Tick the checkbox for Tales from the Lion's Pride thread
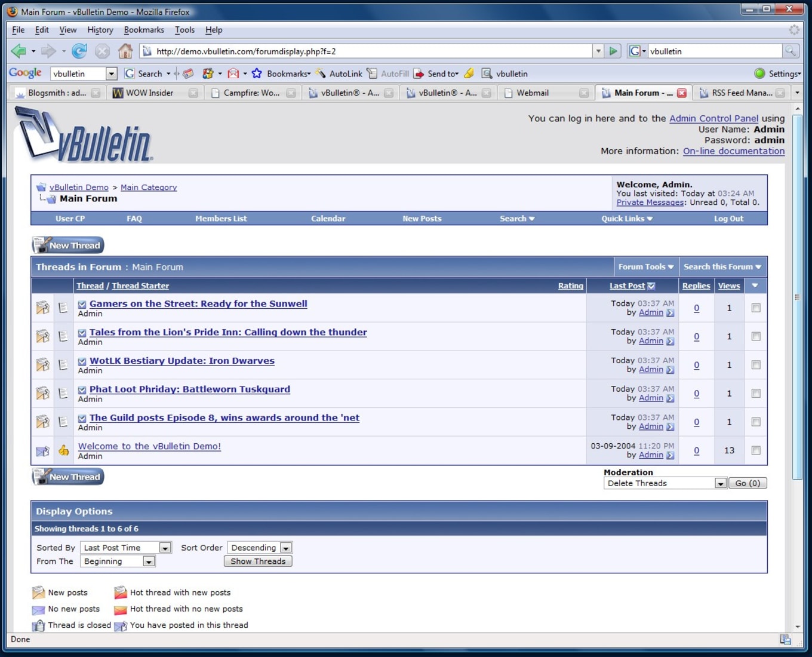The height and width of the screenshot is (657, 812). point(756,336)
